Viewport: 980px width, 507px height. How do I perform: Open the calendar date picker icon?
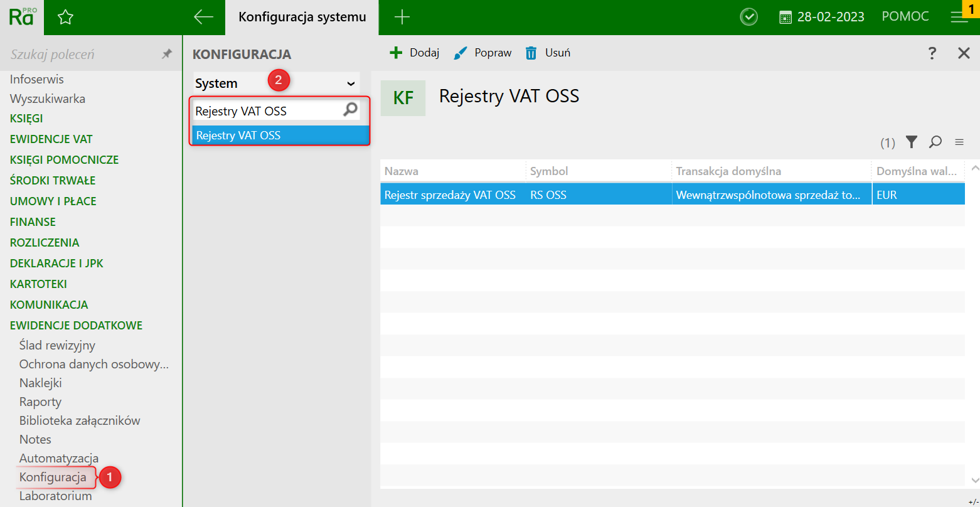pyautogui.click(x=785, y=18)
